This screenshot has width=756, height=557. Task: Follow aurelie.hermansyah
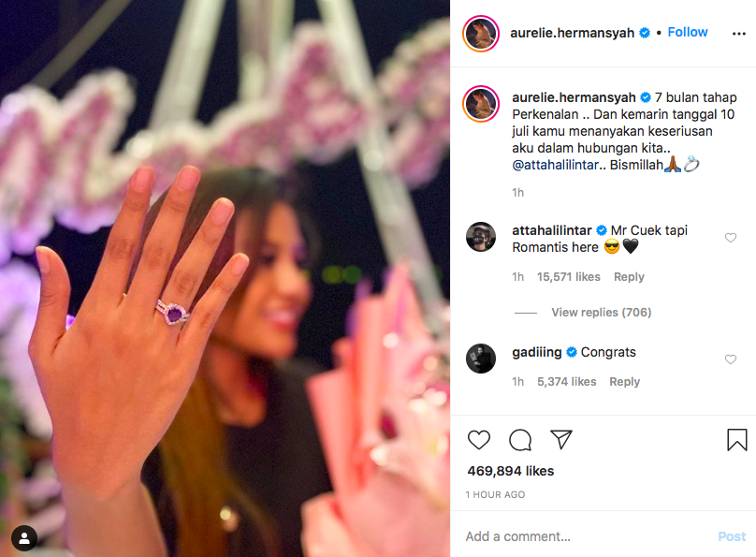(688, 33)
